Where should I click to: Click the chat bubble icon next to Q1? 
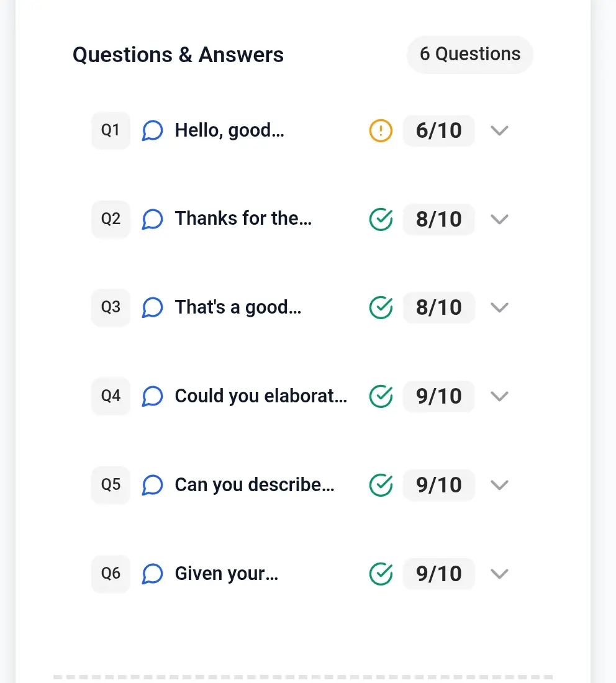click(152, 131)
